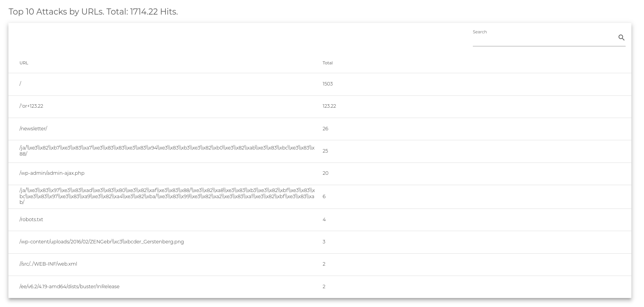Select the long /ja/ URL with 6 hits
Viewport: 644px width, 307px height.
pyautogui.click(x=320, y=197)
